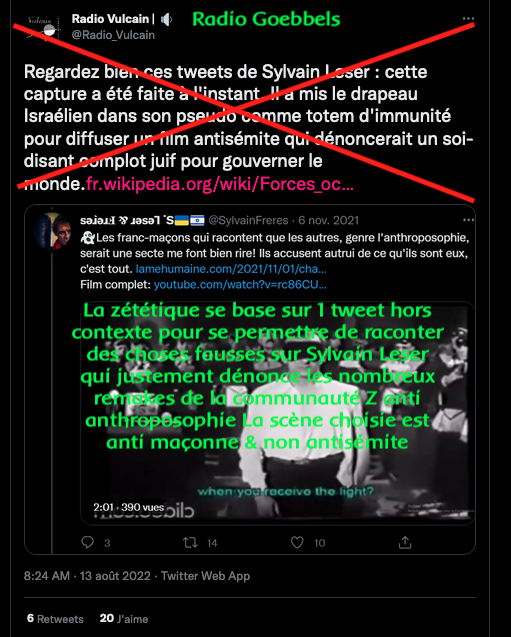Click Sylvain Leser's profile picture
Image resolution: width=511 pixels, height=637 pixels.
click(x=52, y=232)
